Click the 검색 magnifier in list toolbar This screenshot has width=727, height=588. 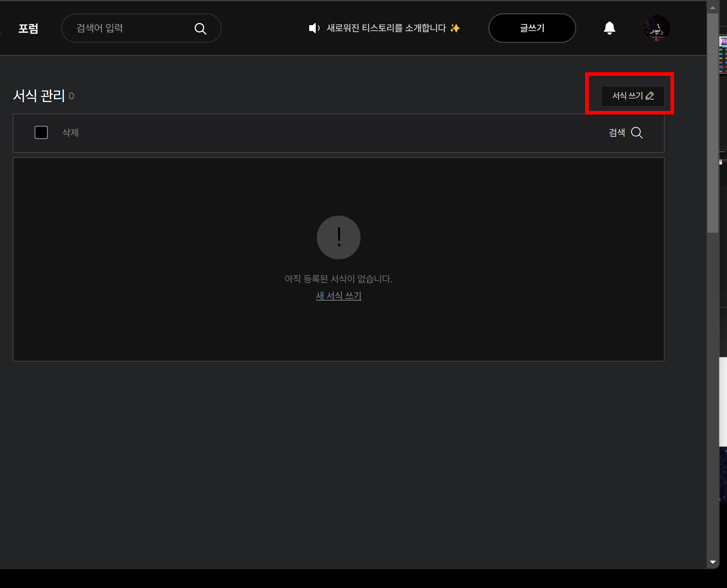point(637,133)
